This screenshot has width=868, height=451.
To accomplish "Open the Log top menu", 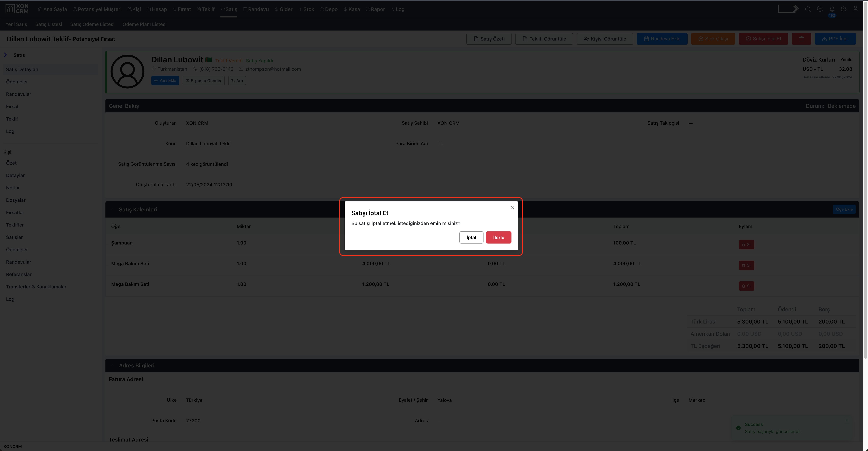I will point(398,9).
